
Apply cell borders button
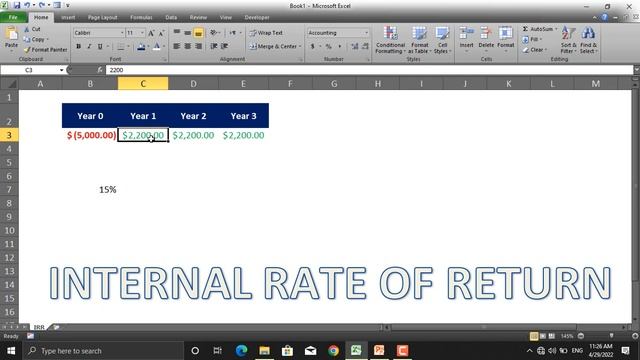(x=120, y=47)
